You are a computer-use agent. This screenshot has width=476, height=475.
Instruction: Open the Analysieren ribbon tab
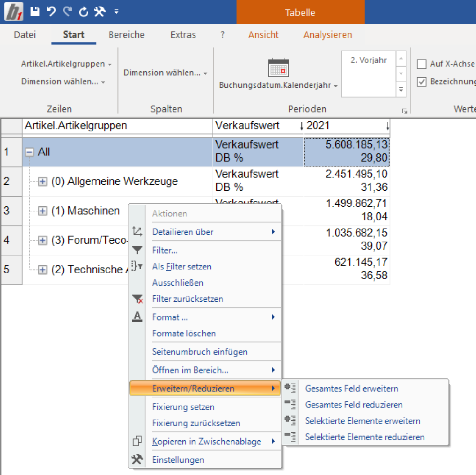(x=328, y=35)
